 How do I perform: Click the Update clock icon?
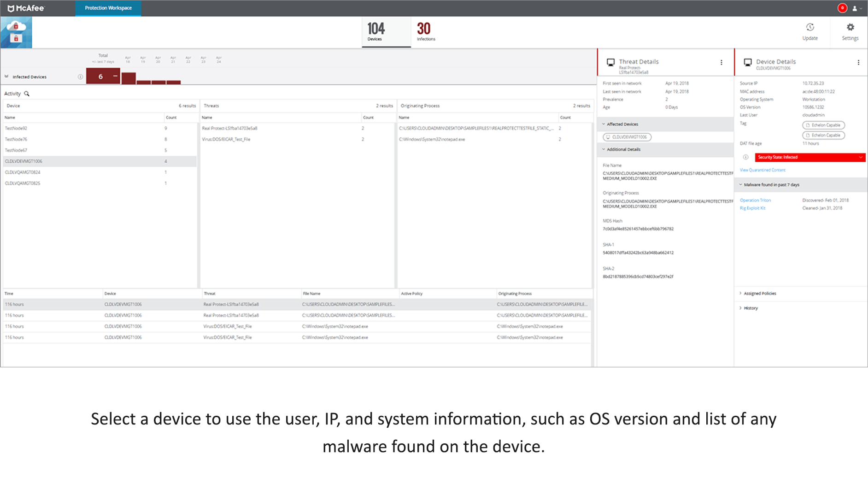(810, 27)
